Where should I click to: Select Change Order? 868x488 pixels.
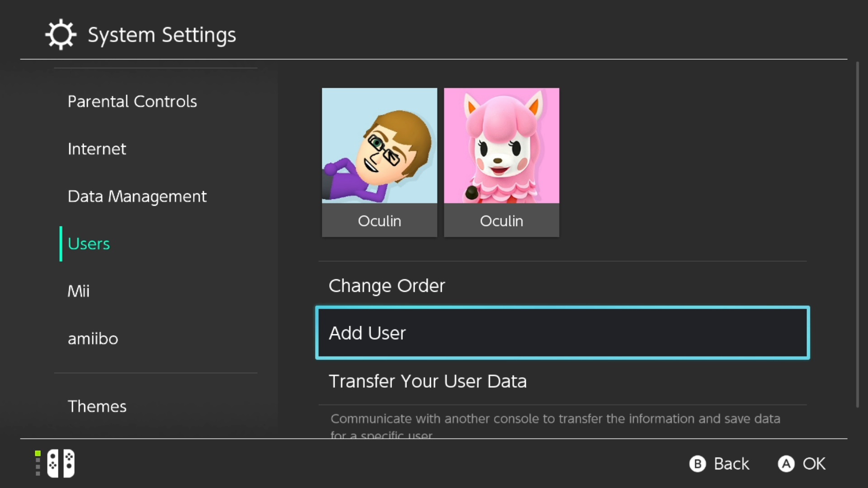tap(387, 286)
